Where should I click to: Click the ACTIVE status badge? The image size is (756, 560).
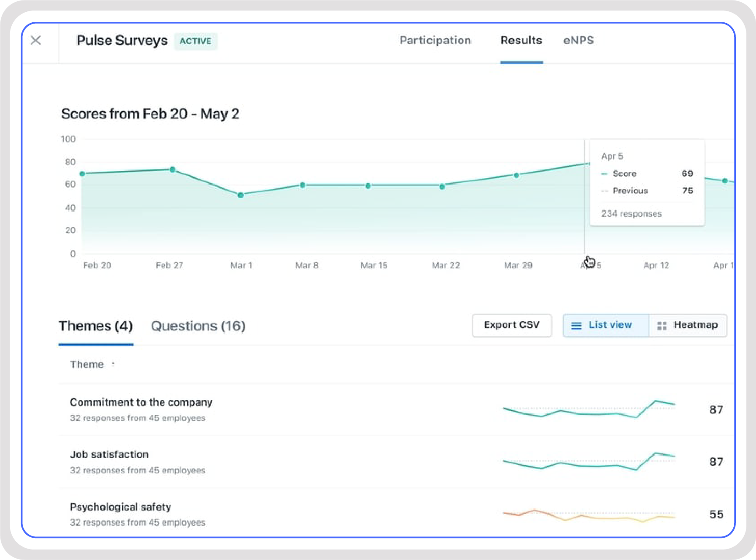[x=195, y=42]
